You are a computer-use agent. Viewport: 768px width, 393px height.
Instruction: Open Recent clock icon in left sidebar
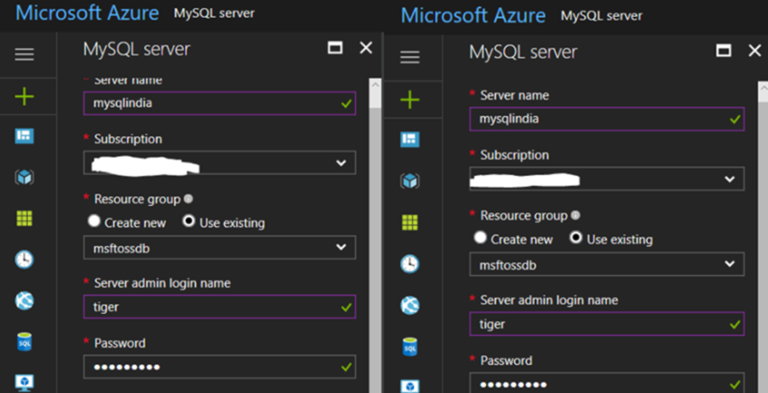click(24, 259)
